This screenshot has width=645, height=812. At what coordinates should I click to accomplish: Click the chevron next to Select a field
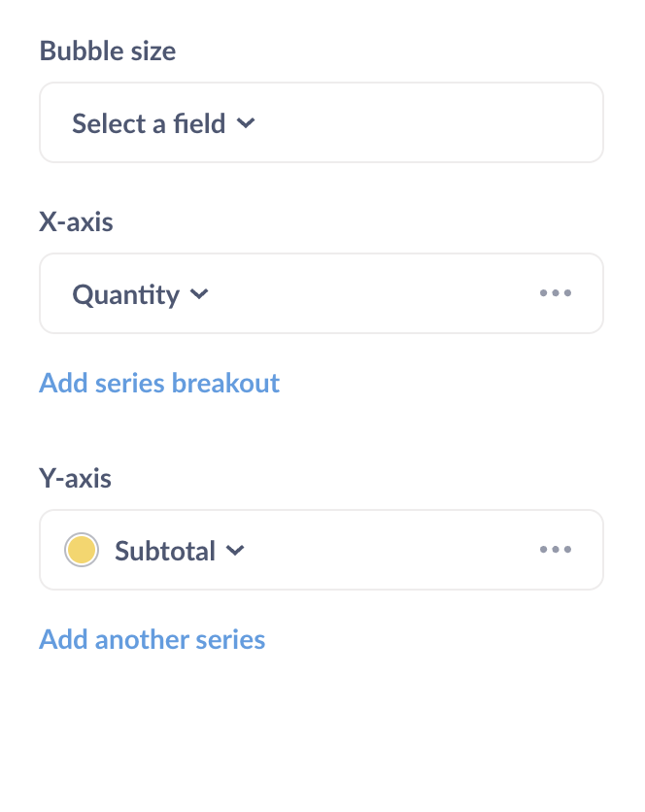pos(245,123)
